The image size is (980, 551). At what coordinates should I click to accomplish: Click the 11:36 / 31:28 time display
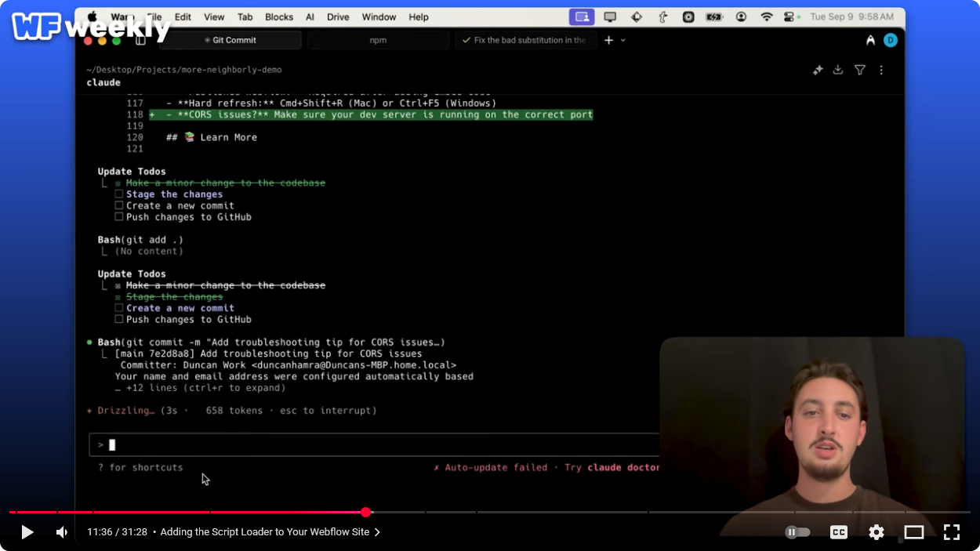117,532
